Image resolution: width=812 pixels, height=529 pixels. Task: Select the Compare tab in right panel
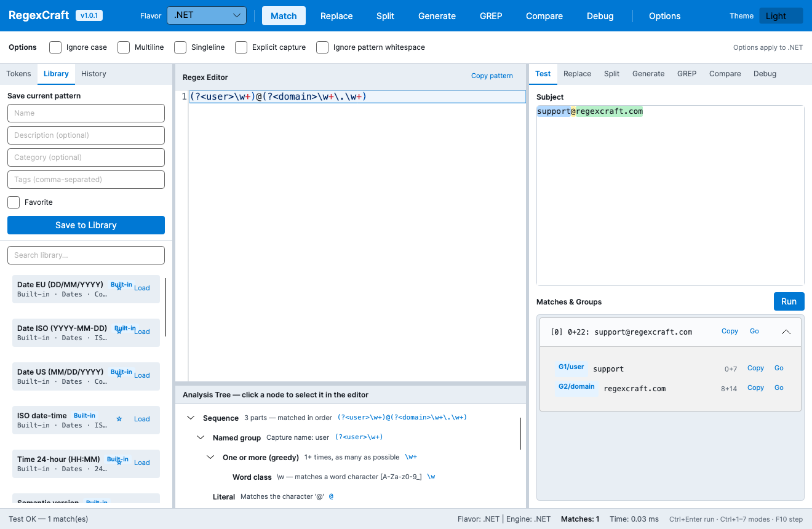(x=725, y=74)
